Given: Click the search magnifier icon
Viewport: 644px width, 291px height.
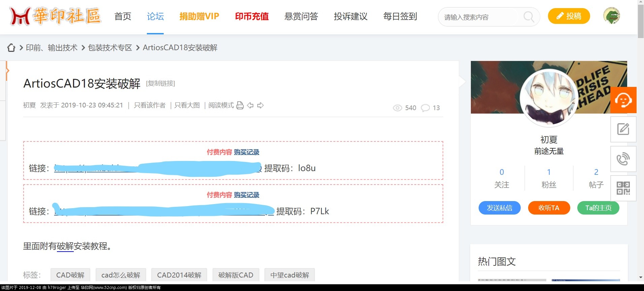Looking at the screenshot, I should 528,17.
